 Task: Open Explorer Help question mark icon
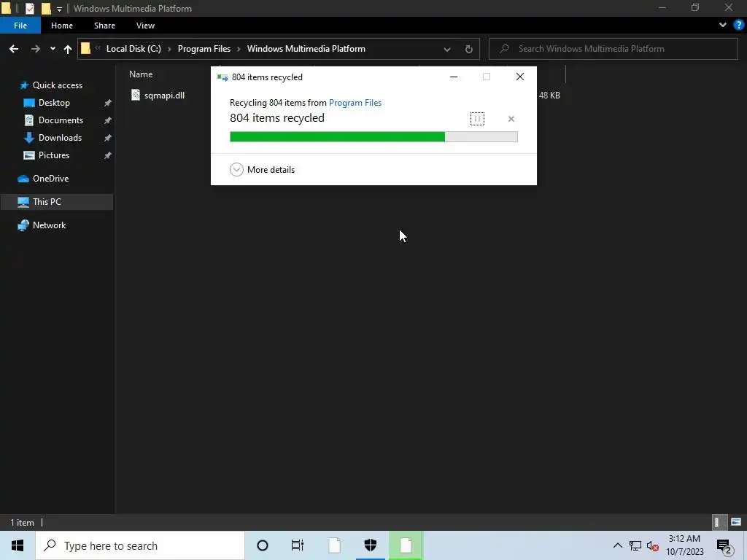[x=739, y=25]
